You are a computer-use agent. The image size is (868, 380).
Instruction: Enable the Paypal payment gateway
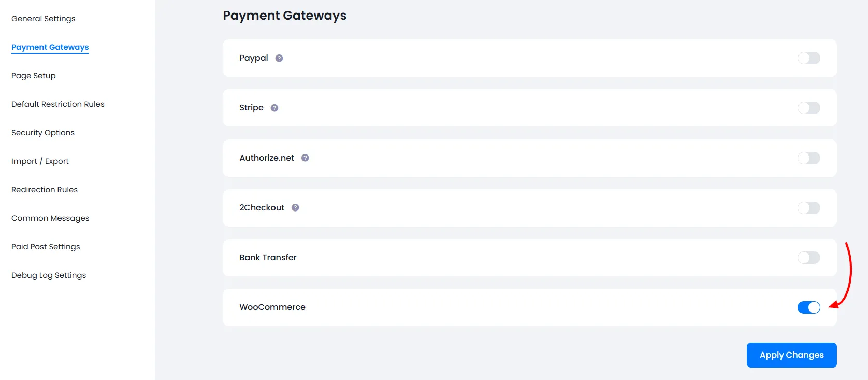point(808,58)
